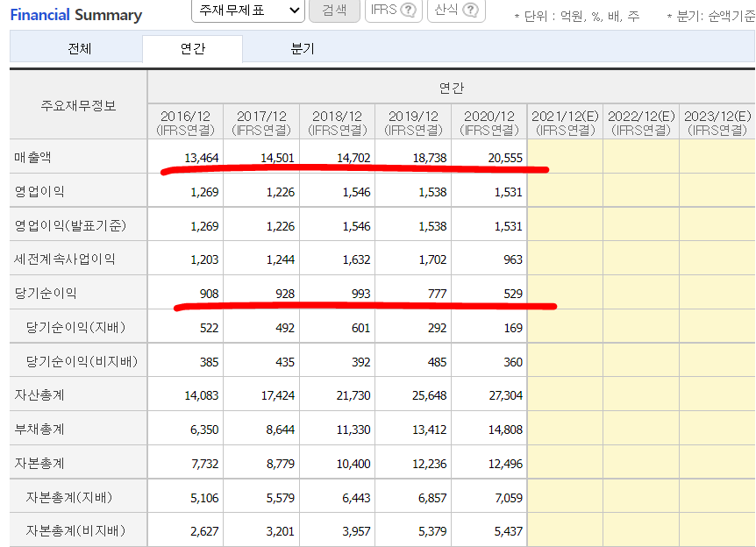
Task: Select the 자산총계 row label
Action: click(39, 395)
